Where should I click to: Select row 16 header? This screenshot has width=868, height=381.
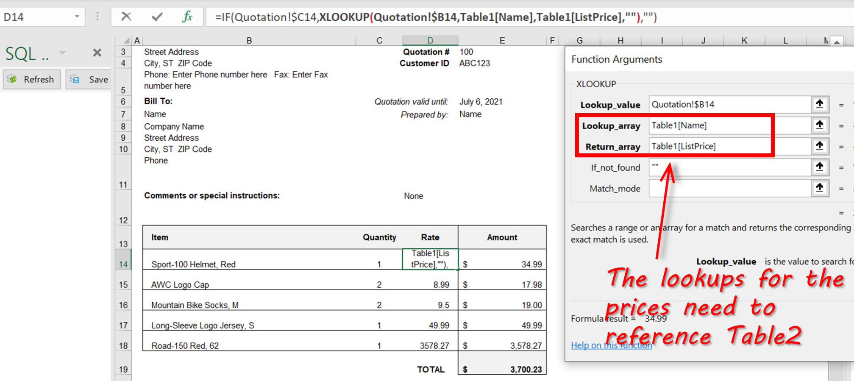pos(123,305)
